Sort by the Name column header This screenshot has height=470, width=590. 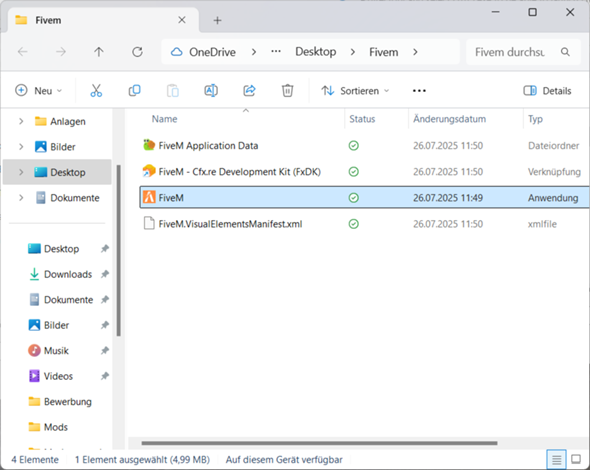(164, 119)
